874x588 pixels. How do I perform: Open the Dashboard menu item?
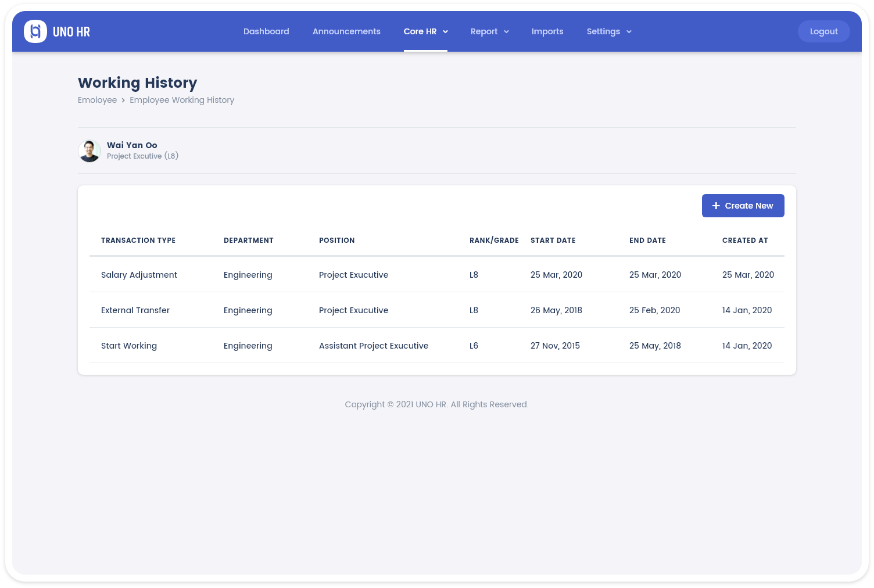pyautogui.click(x=266, y=31)
